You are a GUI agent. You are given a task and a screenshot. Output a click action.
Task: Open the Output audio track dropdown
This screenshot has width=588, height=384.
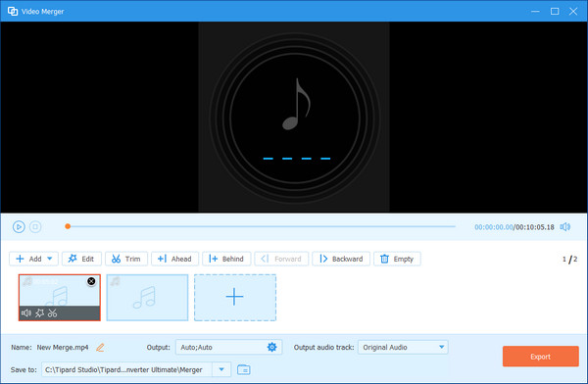point(403,347)
